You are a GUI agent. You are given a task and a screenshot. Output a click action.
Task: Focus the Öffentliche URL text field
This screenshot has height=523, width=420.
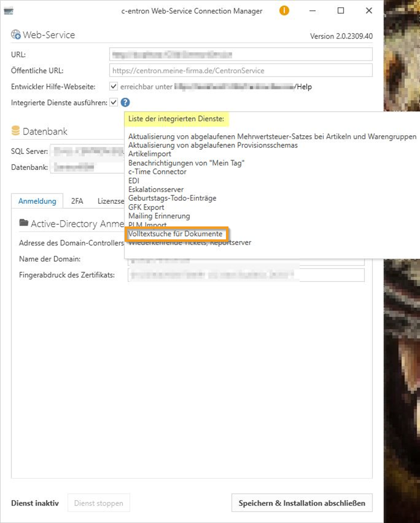click(240, 70)
